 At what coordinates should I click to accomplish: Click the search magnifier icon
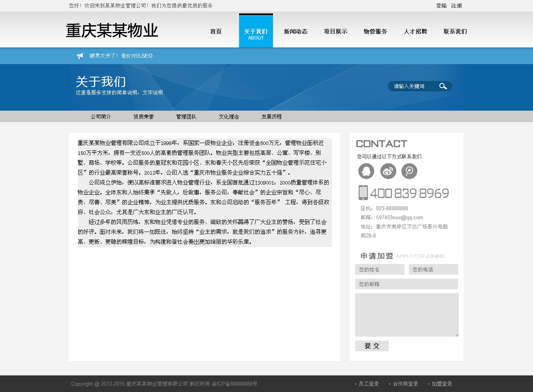tap(443, 86)
